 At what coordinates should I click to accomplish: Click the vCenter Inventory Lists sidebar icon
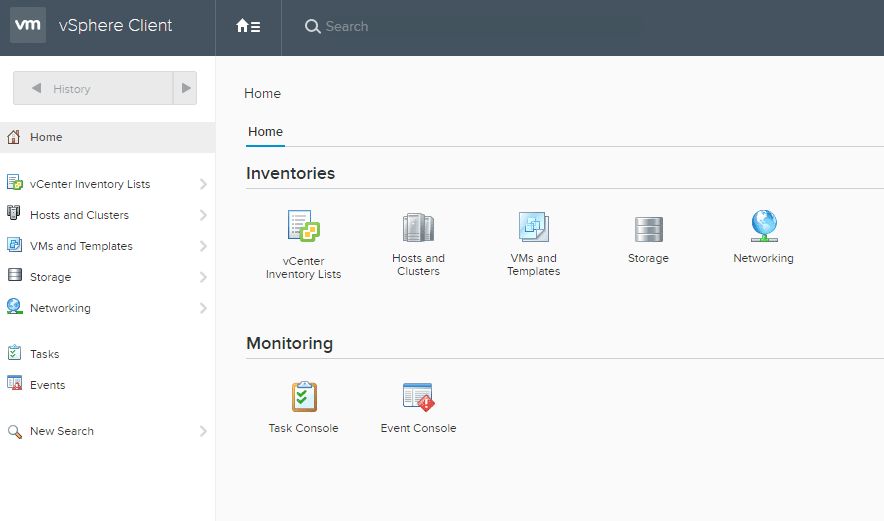pyautogui.click(x=14, y=183)
